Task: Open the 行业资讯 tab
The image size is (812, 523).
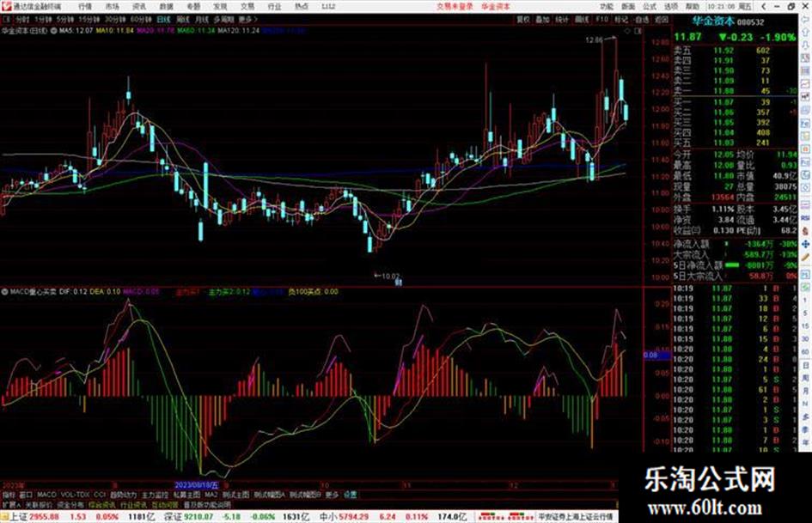Action: [x=133, y=504]
